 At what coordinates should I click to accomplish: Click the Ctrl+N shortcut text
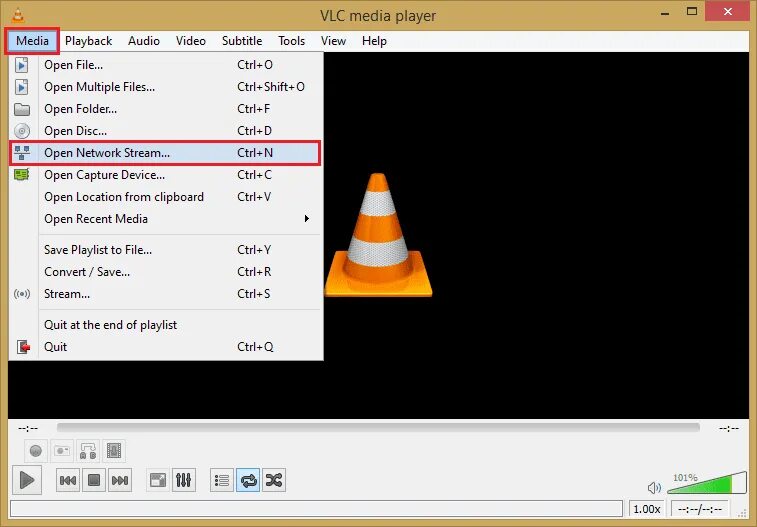click(255, 153)
